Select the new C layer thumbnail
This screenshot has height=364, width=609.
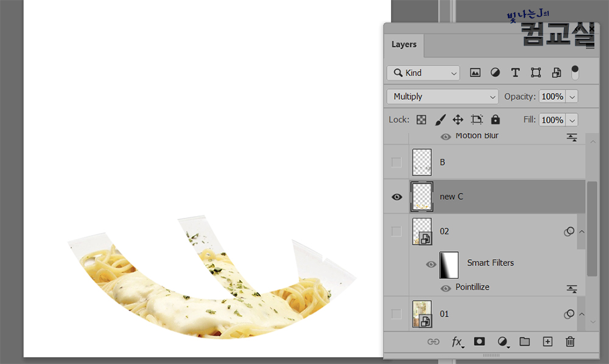422,197
